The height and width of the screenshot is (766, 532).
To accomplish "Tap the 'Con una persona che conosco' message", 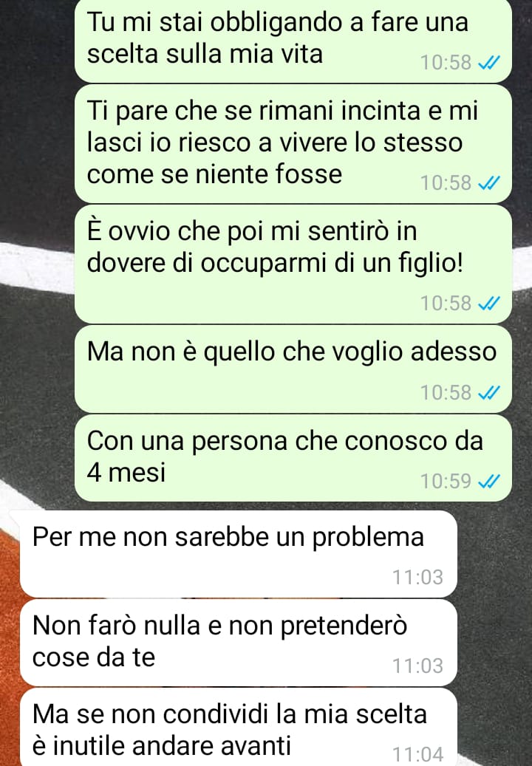I will 293,458.
